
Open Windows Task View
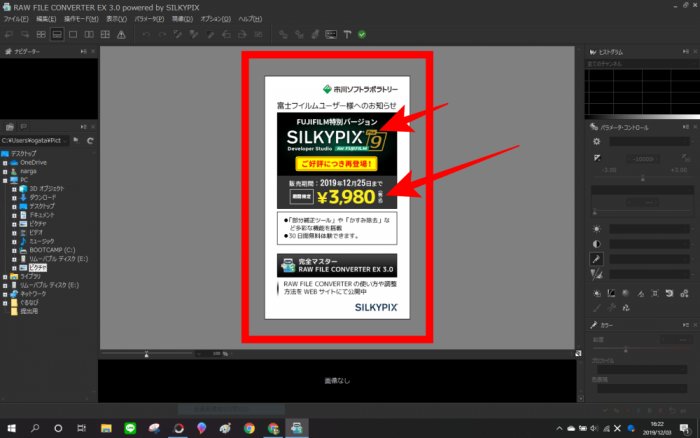pyautogui.click(x=82, y=429)
